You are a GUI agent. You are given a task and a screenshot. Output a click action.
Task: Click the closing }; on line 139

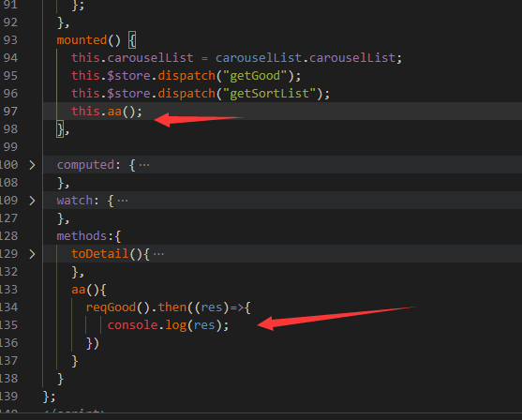(x=49, y=397)
